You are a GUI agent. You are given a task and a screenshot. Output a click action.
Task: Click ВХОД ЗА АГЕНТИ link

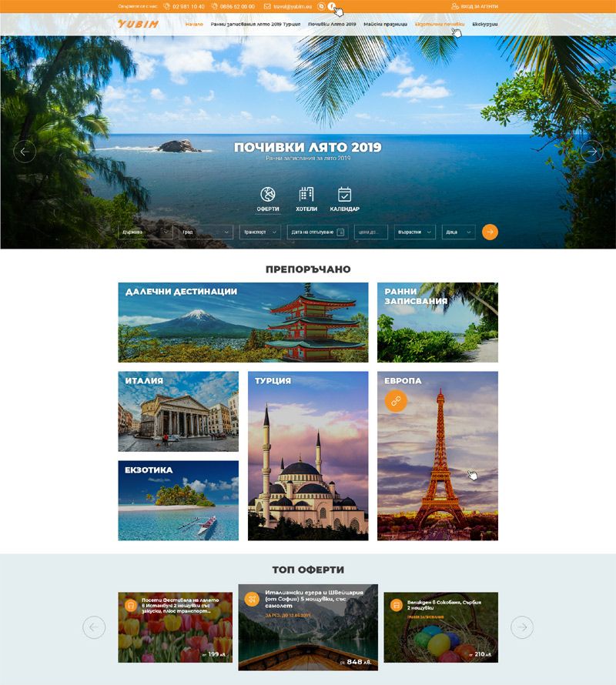[x=474, y=7]
